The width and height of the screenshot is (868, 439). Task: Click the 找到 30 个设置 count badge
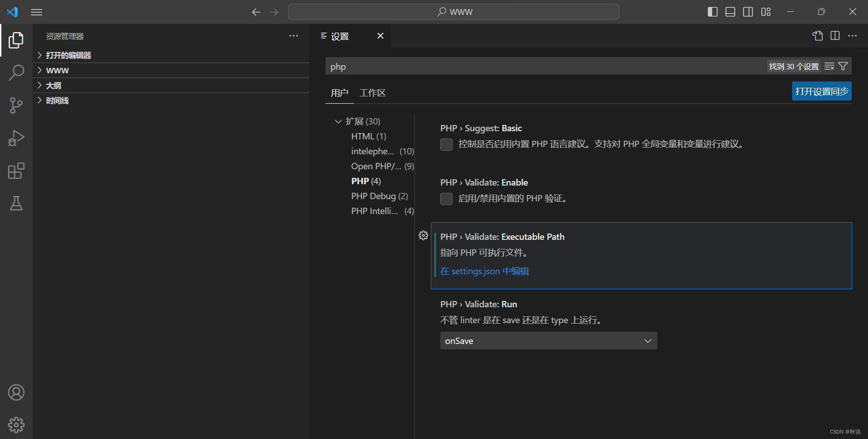794,67
